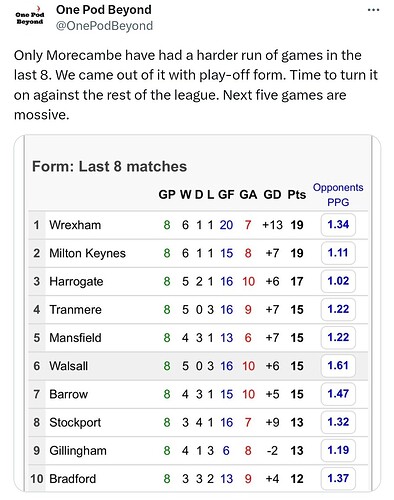Click Bradford's 1.37 PPG badge

click(x=338, y=479)
